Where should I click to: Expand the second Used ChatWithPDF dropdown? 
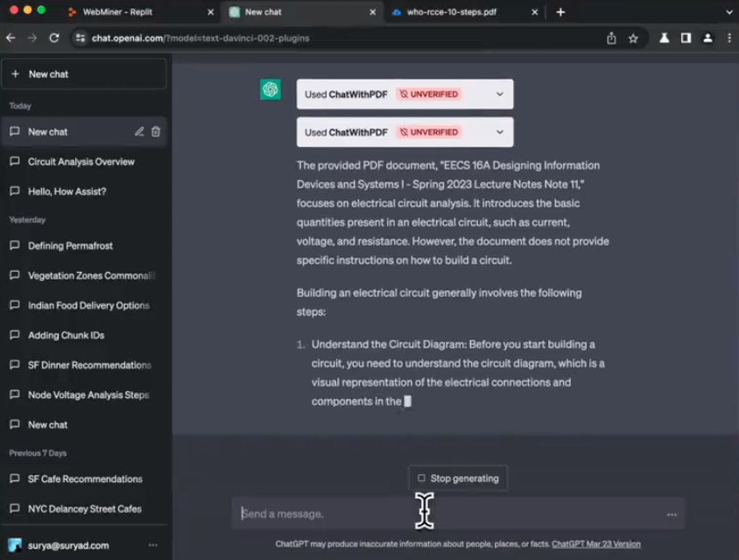point(500,132)
